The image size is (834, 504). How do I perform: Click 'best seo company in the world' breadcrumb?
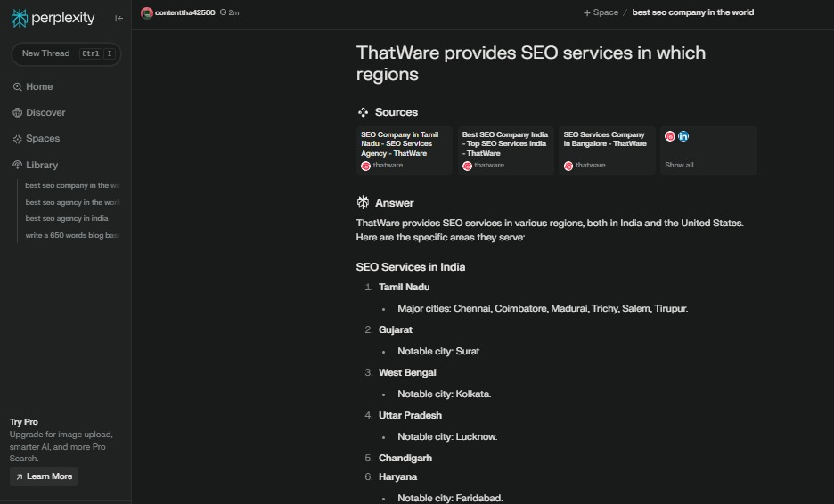(693, 12)
